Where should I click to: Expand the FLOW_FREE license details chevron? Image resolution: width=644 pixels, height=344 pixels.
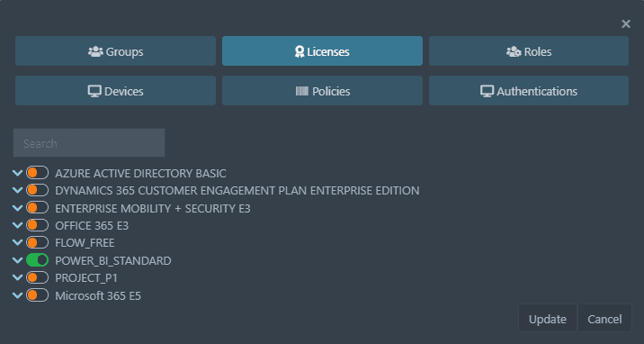click(18, 242)
